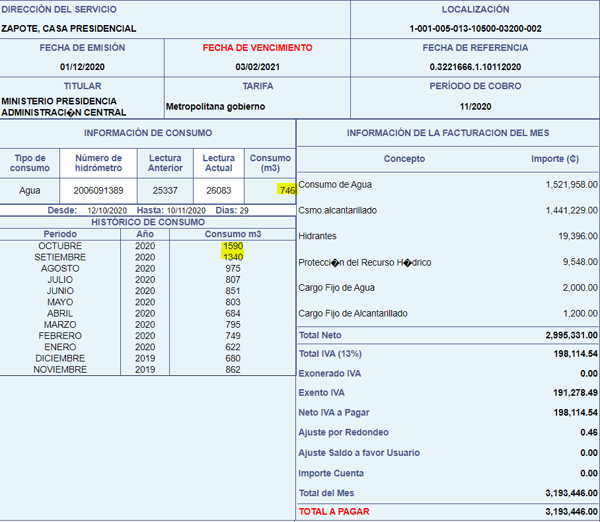Click the due date 03/02/2021
Screen dimensions: 600x522
click(x=258, y=67)
